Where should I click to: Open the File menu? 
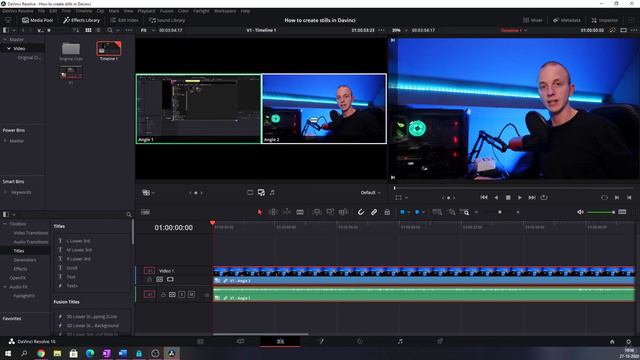point(41,11)
